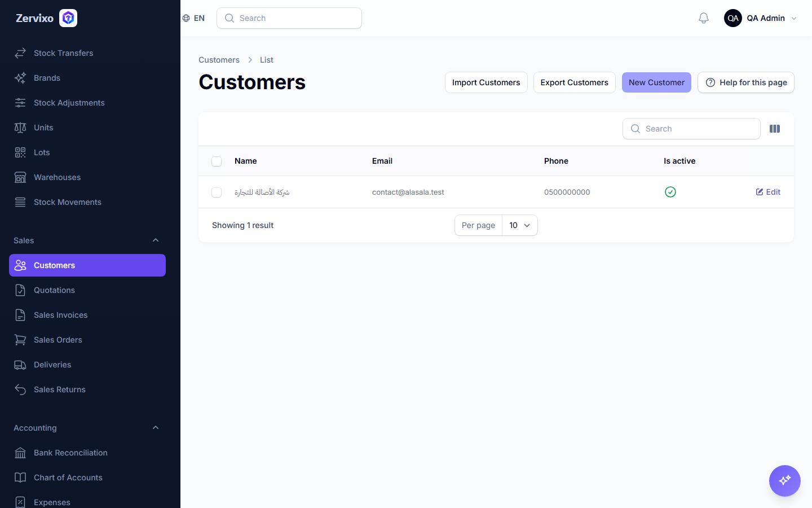812x508 pixels.
Task: Click the Brands sparkle icon
Action: click(x=20, y=78)
